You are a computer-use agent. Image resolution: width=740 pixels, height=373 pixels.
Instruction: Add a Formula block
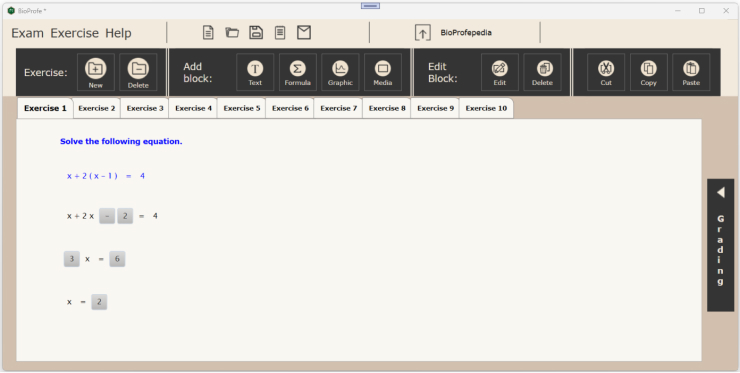click(297, 72)
